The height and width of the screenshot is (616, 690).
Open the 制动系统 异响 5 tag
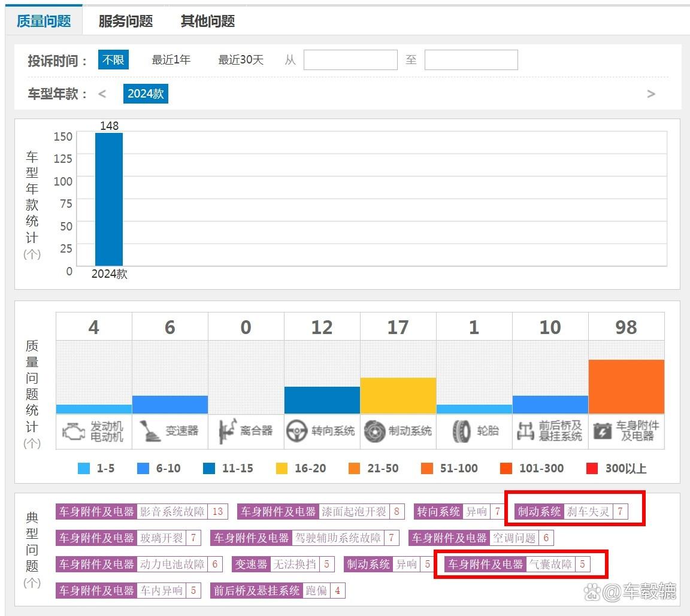click(x=389, y=564)
